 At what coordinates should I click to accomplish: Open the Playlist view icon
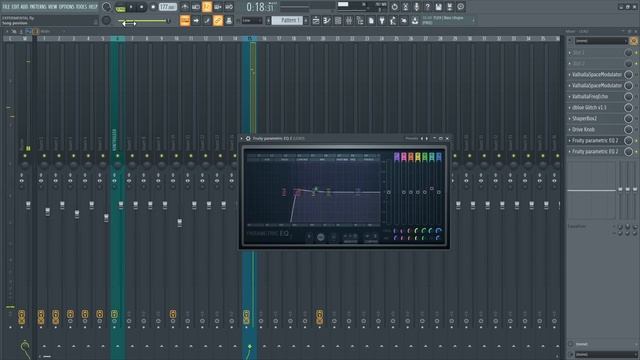click(316, 20)
